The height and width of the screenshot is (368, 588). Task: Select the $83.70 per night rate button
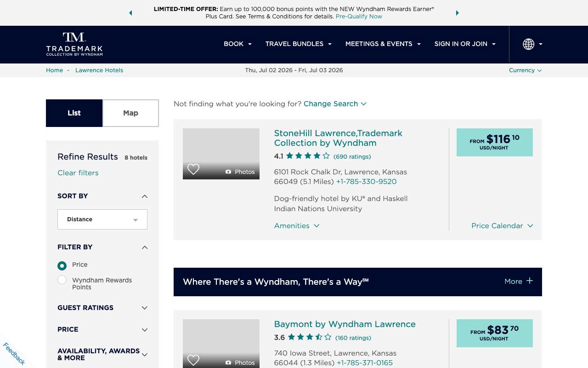(495, 333)
